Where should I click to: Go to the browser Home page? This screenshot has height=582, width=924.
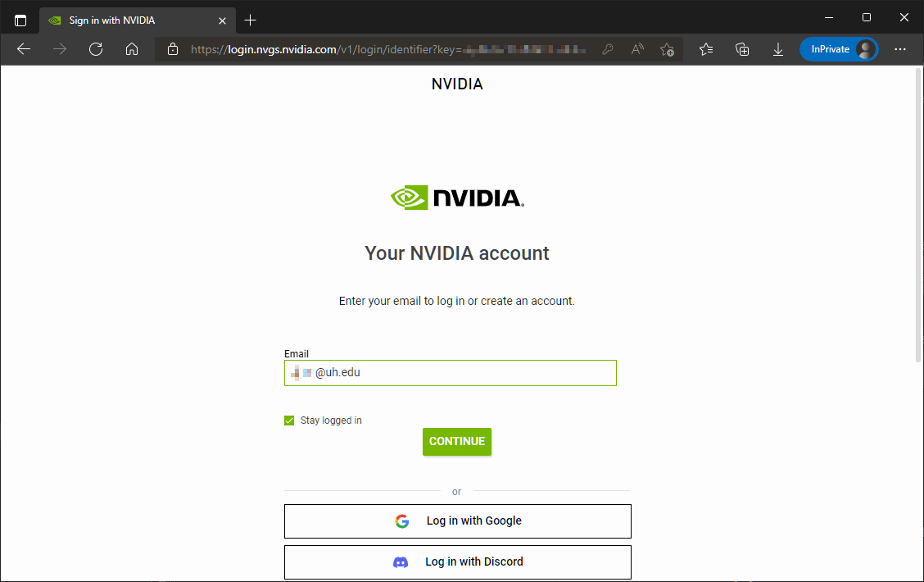[x=132, y=49]
